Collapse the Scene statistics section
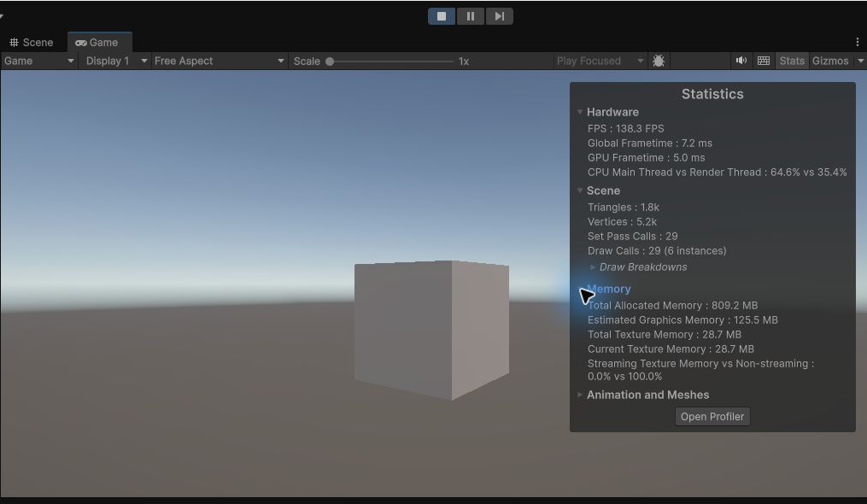This screenshot has height=504, width=867. point(579,190)
